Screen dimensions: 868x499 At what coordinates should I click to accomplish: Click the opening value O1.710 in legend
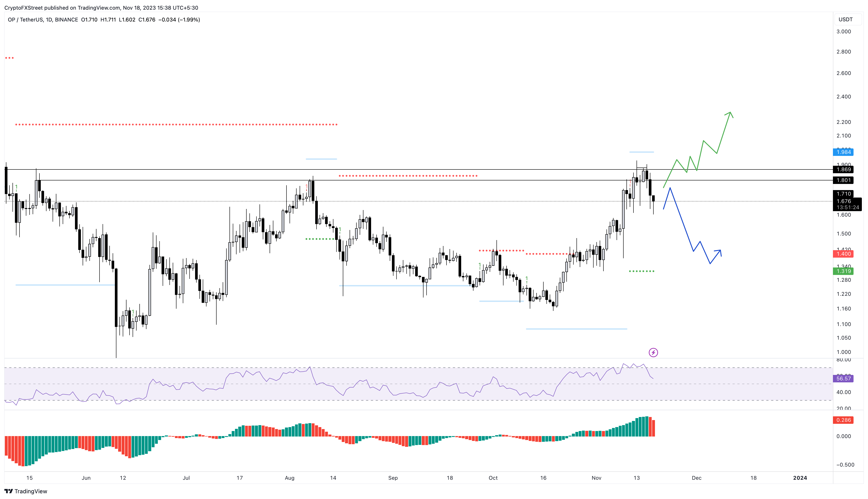pyautogui.click(x=89, y=20)
